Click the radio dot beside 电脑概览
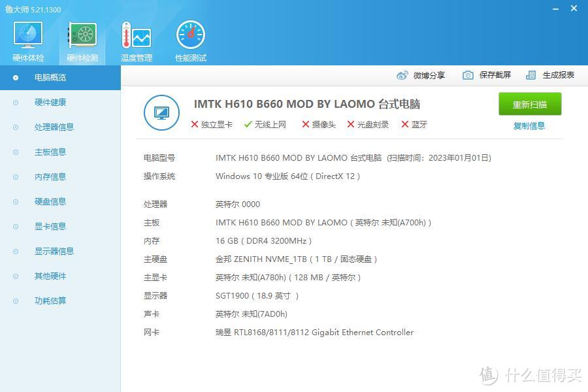 coord(16,77)
